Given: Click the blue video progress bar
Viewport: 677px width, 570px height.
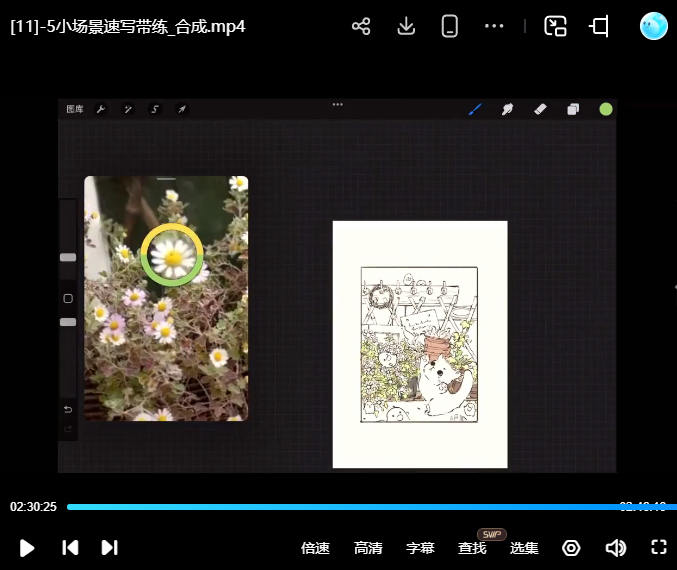Looking at the screenshot, I should pos(340,507).
